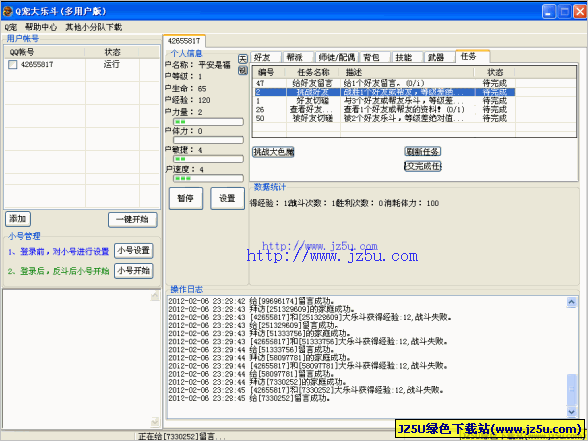Screen dimensions: 588x441
Task: Click the 状态 header in account list
Action: pyautogui.click(x=112, y=52)
